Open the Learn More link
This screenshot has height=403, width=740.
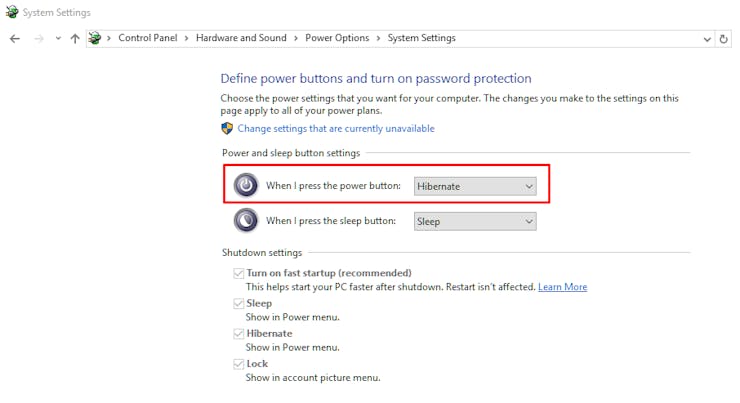[x=562, y=287]
